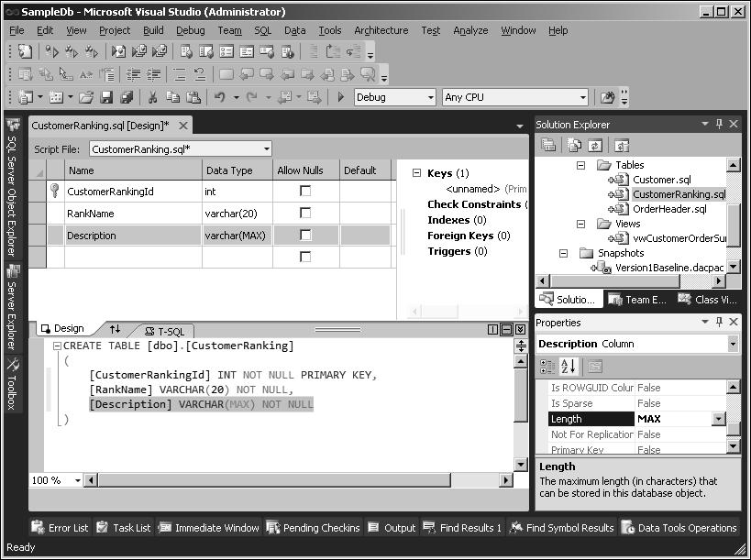Switch to the Design tab
Image resolution: width=751 pixels, height=560 pixels.
62,328
